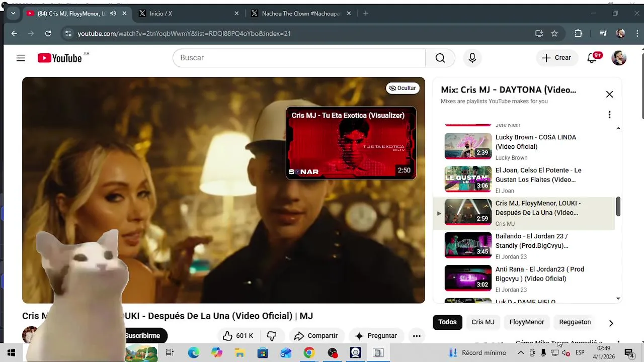Open Chrome three-dot menu
Viewport: 644px width, 362px height.
click(x=637, y=34)
